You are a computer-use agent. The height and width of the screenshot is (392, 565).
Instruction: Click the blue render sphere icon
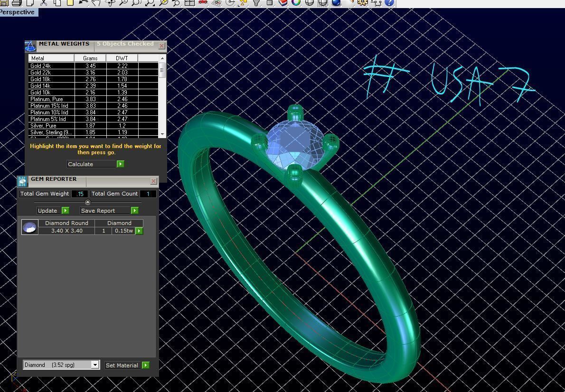[336, 2]
